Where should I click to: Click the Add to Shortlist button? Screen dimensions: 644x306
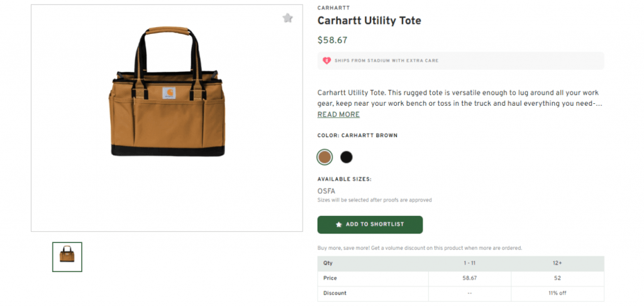[x=370, y=225]
